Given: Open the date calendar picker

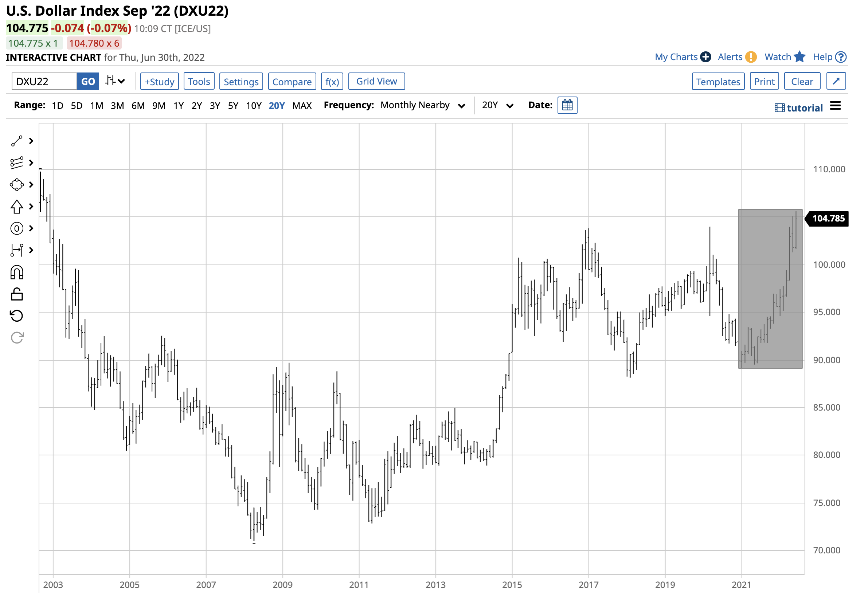Looking at the screenshot, I should click(x=567, y=105).
